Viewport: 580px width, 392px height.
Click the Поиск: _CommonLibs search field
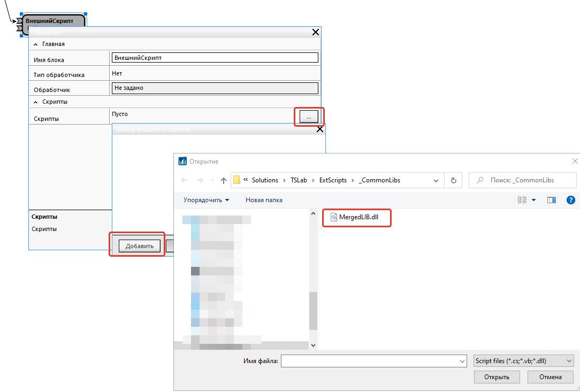pyautogui.click(x=522, y=180)
